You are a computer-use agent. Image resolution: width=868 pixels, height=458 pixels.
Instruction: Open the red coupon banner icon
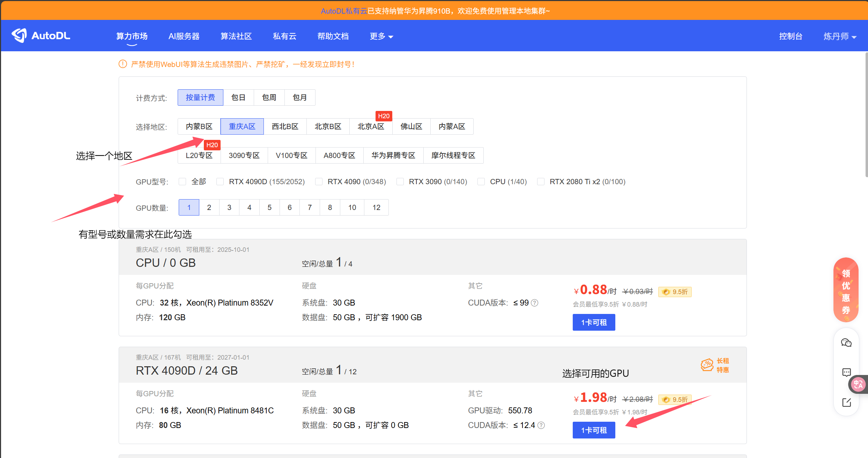[846, 290]
